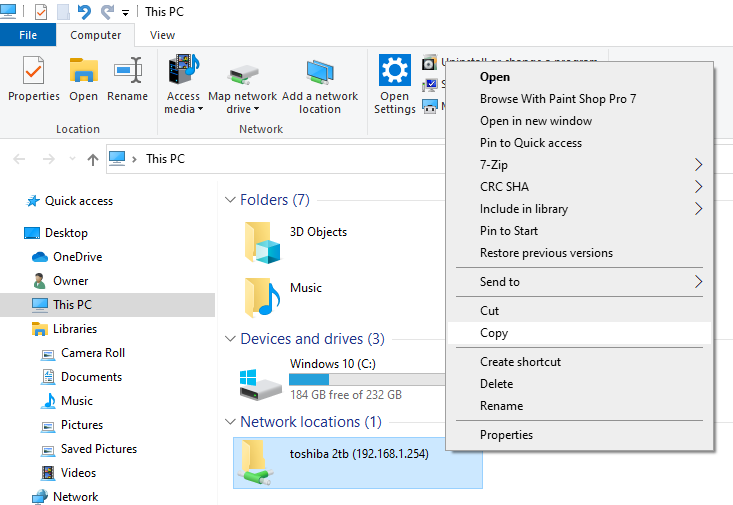Select Network in navigation pane

75,497
